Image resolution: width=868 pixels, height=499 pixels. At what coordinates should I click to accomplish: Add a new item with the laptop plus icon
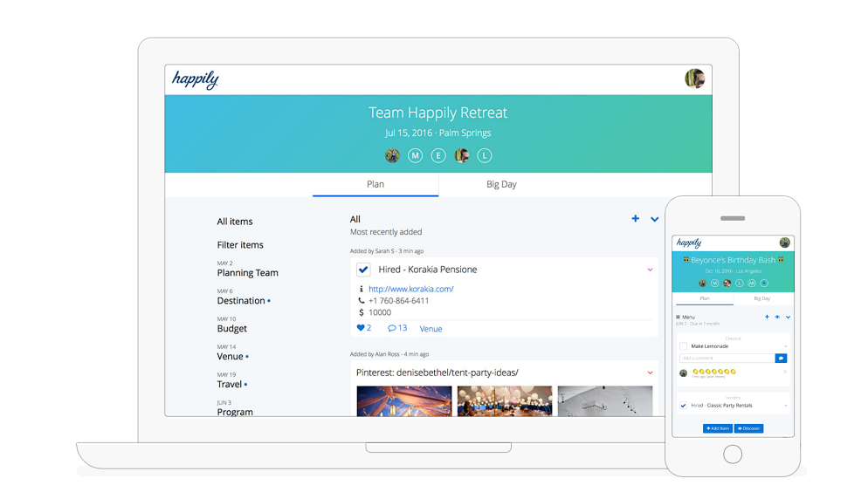pyautogui.click(x=636, y=218)
